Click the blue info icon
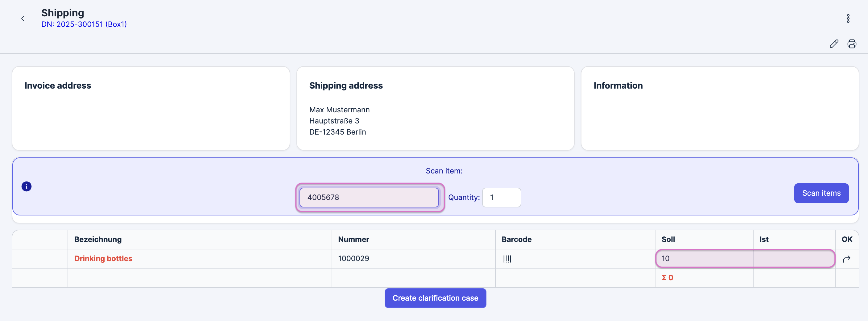 27,186
